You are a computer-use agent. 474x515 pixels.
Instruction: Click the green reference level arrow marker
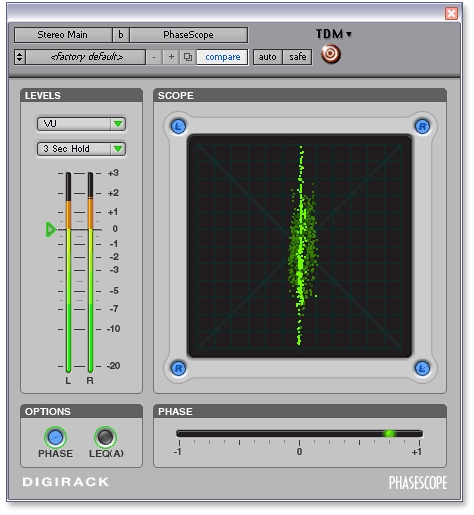[x=51, y=229]
